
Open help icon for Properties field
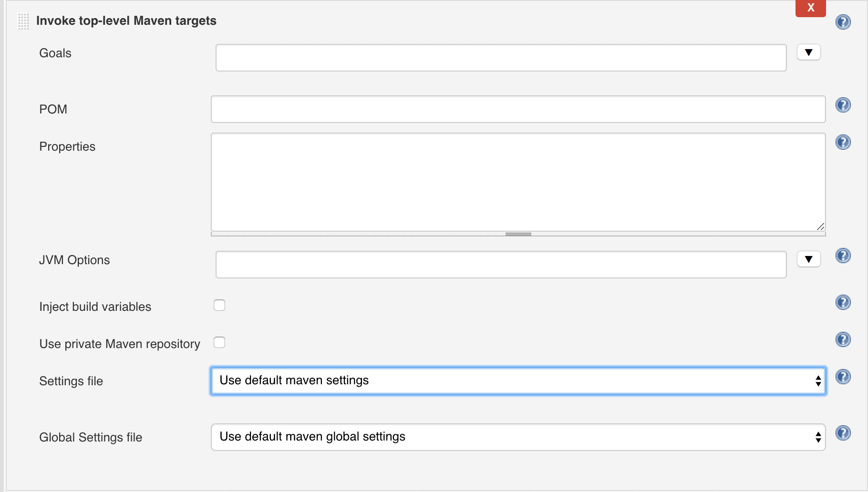pos(843,142)
